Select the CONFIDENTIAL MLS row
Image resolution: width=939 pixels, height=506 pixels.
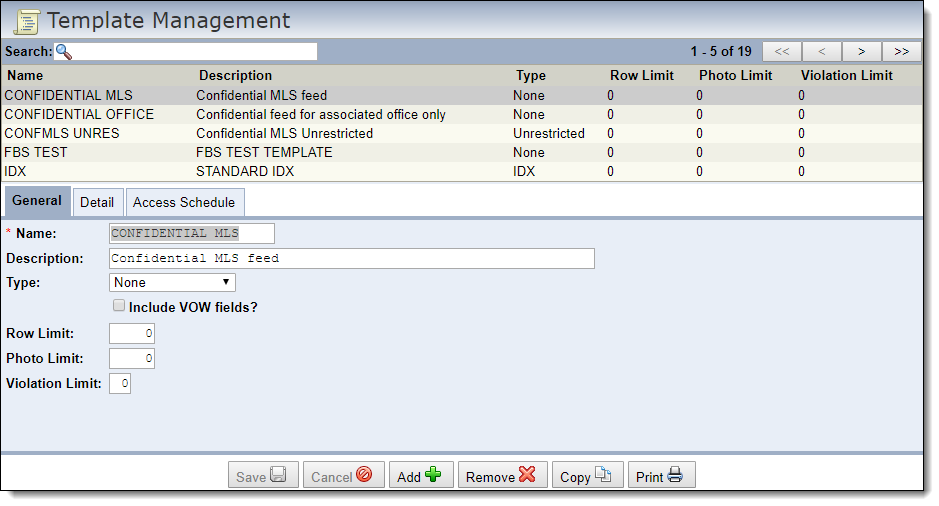point(462,96)
